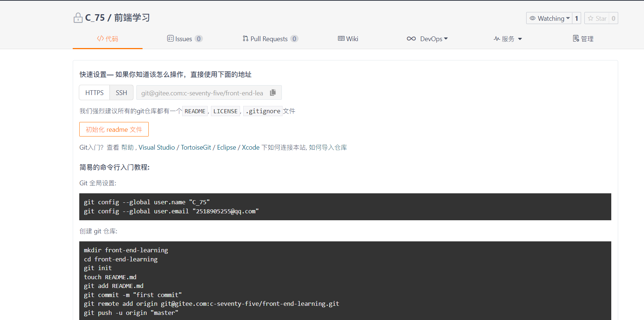Click the eye icon in Watching
This screenshot has height=320, width=644.
tap(532, 18)
